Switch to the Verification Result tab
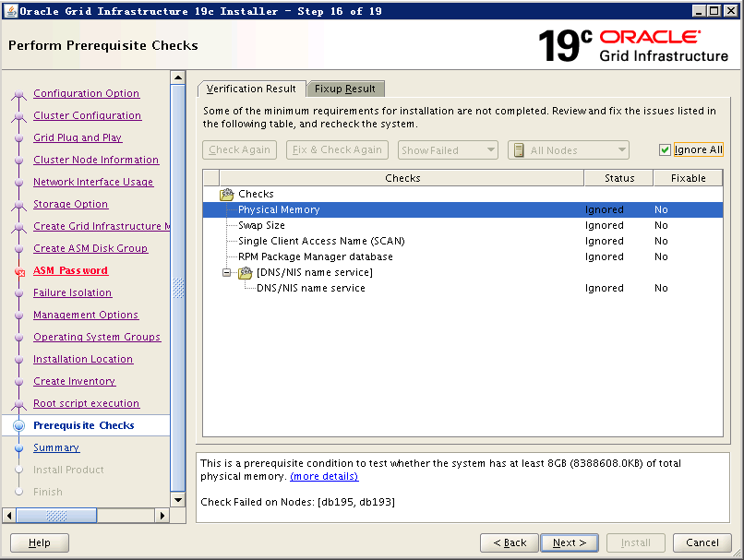 [251, 89]
